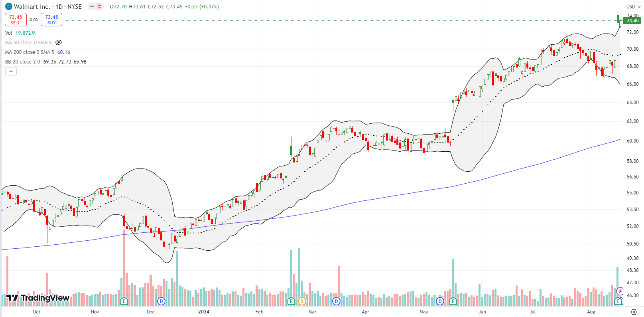Click the volume value 19.872M
Viewport: 644px width, 317px height.
click(x=26, y=33)
